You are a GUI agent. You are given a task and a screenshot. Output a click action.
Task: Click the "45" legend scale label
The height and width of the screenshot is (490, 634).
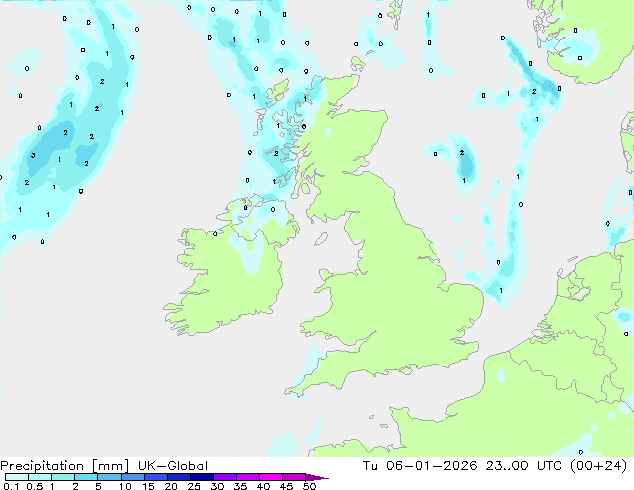coord(286,486)
